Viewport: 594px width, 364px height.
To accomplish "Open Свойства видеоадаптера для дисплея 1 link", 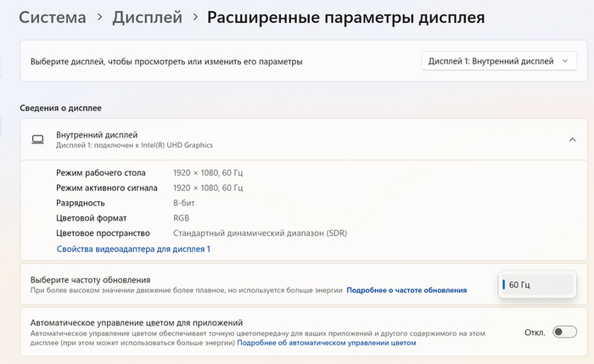I will (x=133, y=249).
